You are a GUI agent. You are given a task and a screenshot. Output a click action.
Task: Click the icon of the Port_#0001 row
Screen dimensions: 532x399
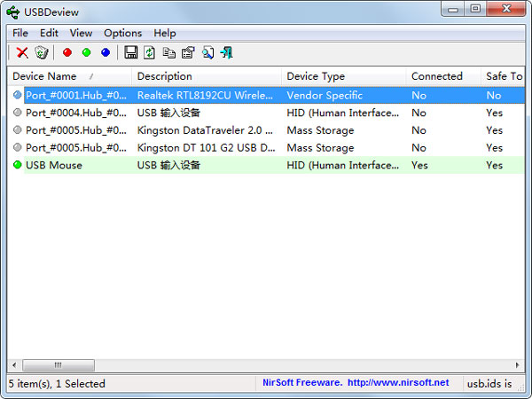(18, 95)
